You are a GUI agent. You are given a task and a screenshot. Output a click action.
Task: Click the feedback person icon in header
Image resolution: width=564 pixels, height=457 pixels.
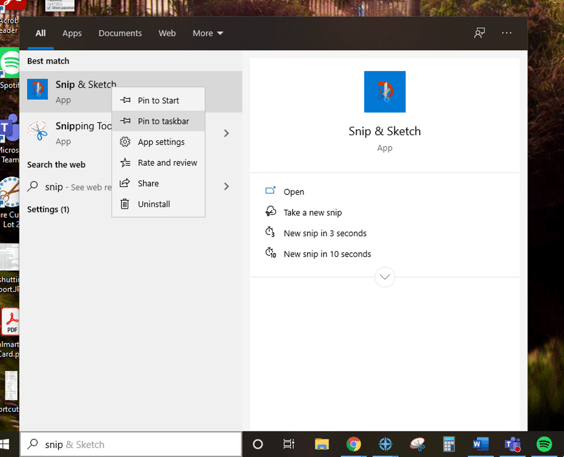click(x=479, y=33)
